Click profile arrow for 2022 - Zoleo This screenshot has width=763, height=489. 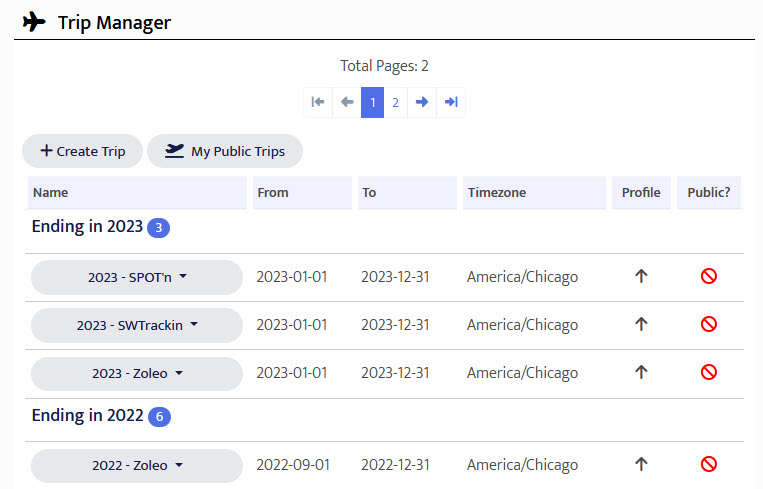click(x=641, y=464)
